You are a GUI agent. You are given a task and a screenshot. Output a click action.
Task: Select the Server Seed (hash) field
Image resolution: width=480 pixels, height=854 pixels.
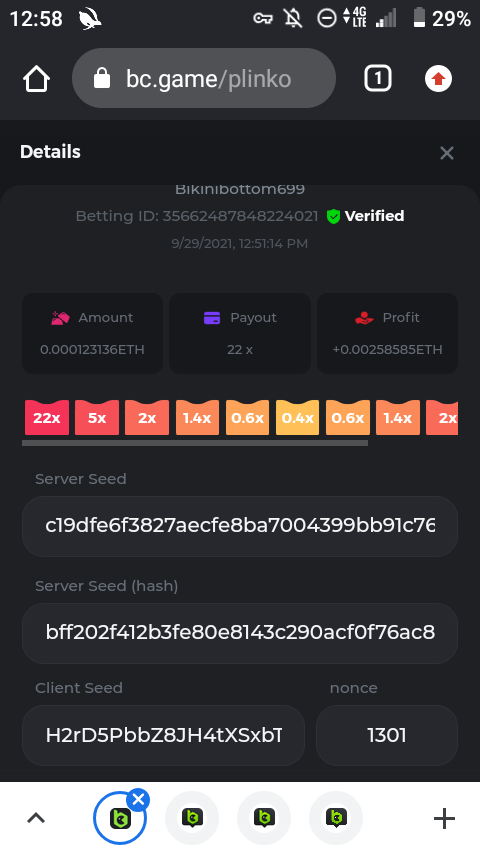click(x=240, y=633)
